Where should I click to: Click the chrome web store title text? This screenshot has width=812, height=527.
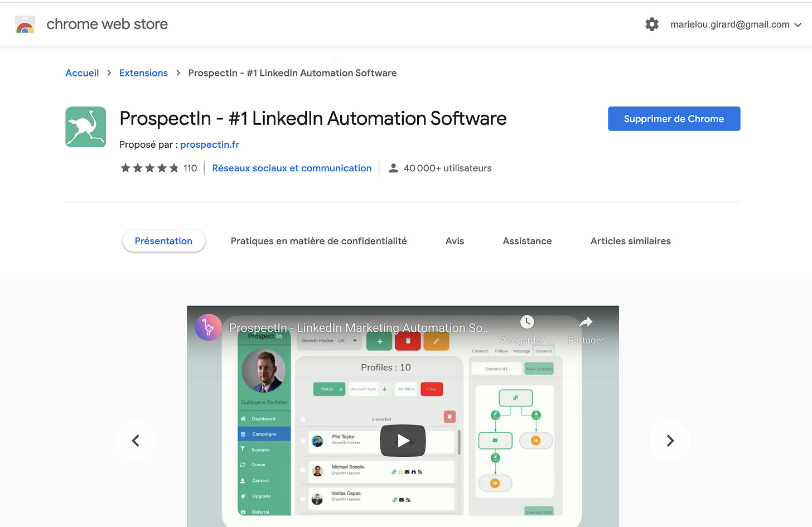[x=107, y=24]
